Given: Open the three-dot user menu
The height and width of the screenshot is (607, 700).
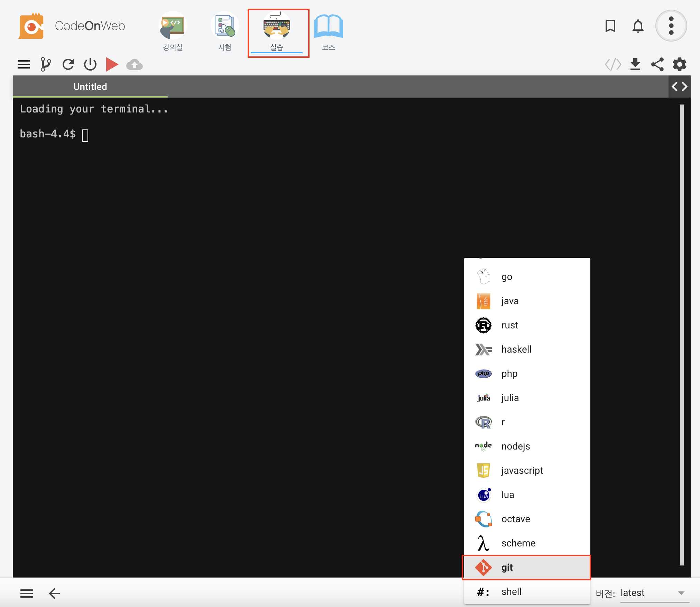Looking at the screenshot, I should pyautogui.click(x=671, y=26).
